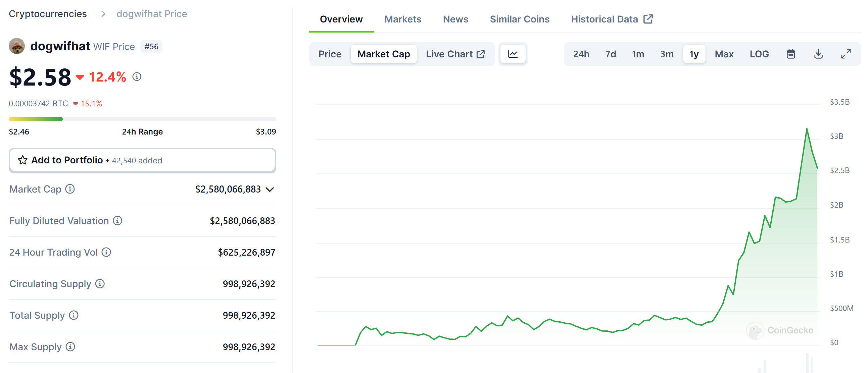Click the $2.46 24h low value

point(19,131)
